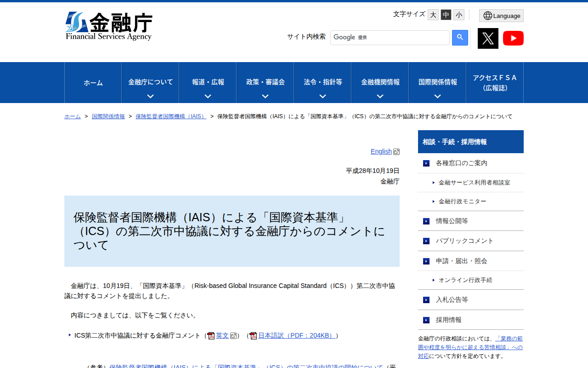588x368 pixels.
Task: Select the 大 font size option
Action: [x=433, y=14]
